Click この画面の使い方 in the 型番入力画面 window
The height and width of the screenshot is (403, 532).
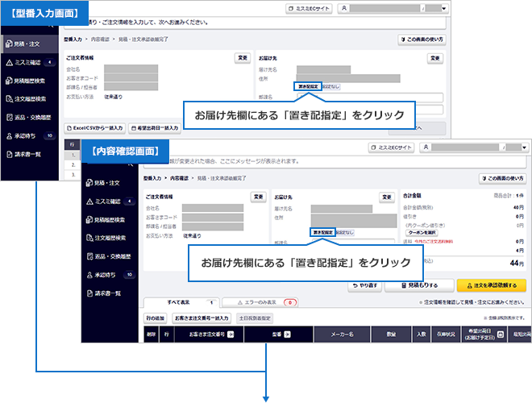click(x=422, y=39)
